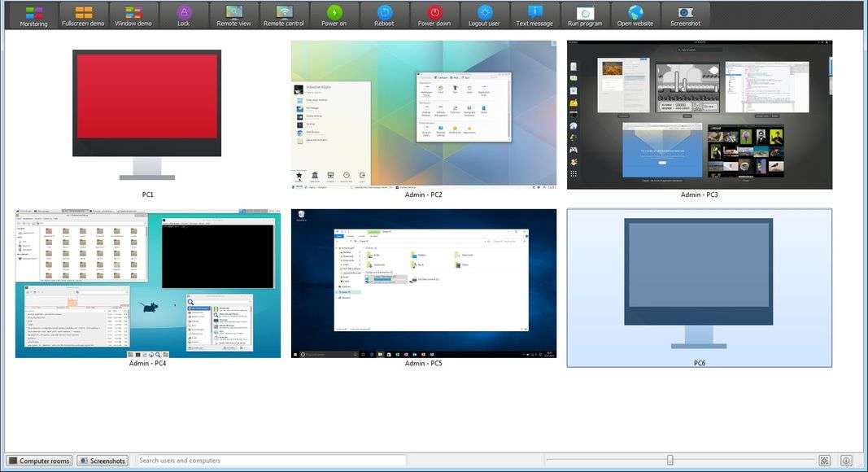
Task: Lock the selected computers
Action: (184, 15)
